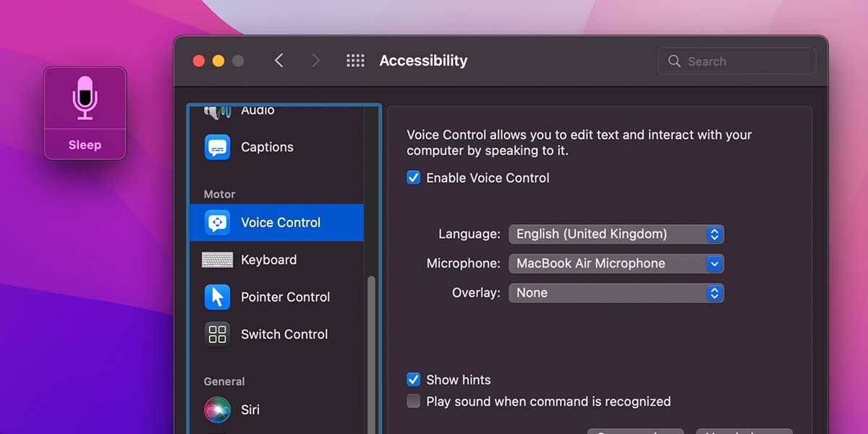This screenshot has width=868, height=434.
Task: Uncheck the Show hints checkbox
Action: [414, 380]
